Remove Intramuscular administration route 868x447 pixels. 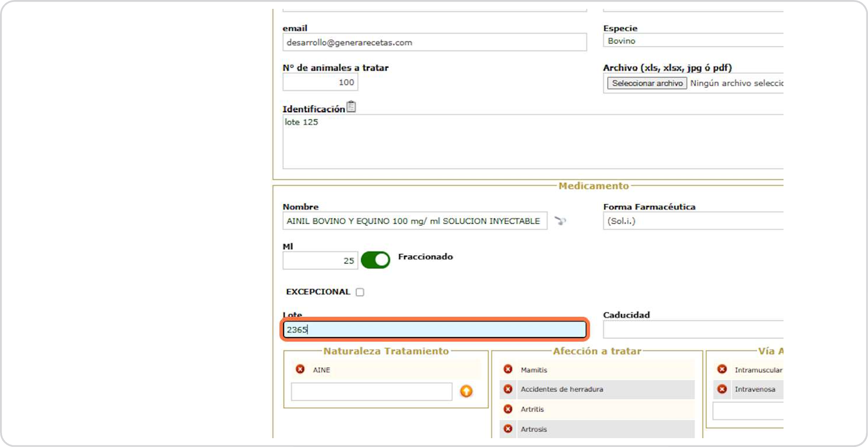point(722,369)
